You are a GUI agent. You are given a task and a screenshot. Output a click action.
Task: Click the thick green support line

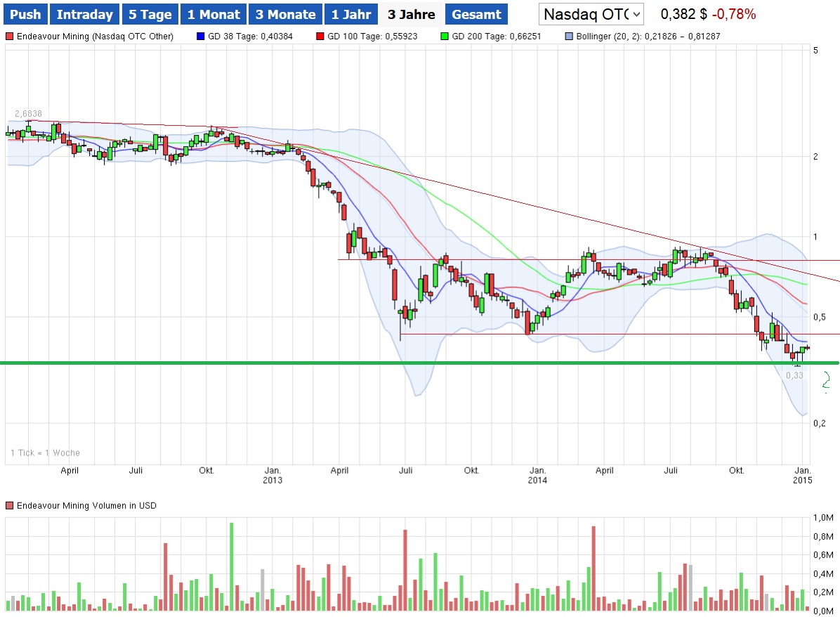(x=421, y=363)
